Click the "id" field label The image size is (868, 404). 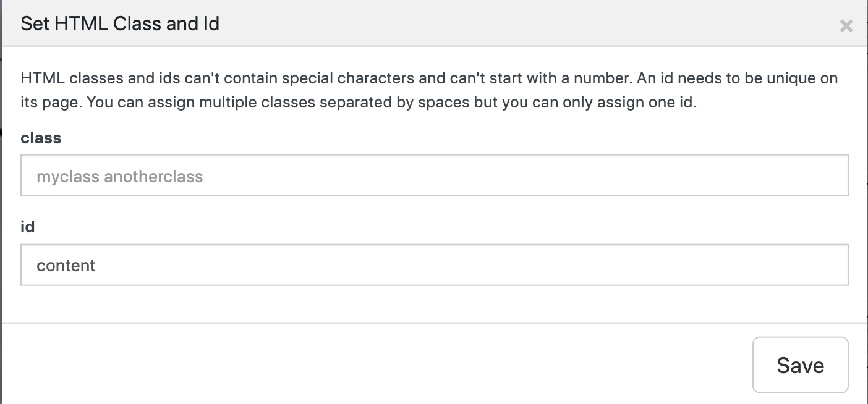[x=28, y=227]
